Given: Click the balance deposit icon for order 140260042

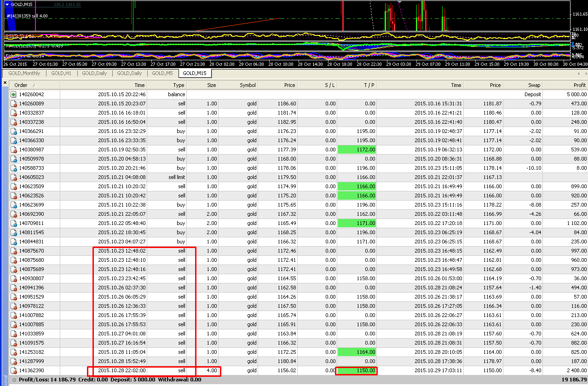Looking at the screenshot, I should [13, 94].
